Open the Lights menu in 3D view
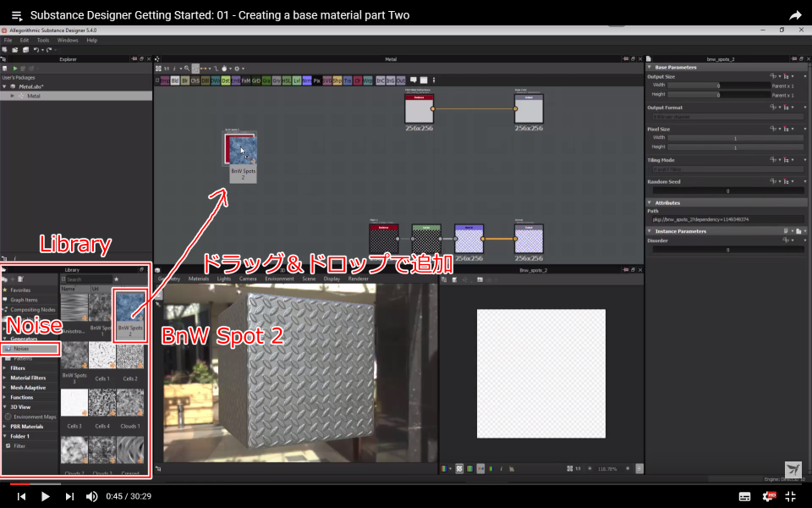 point(223,279)
